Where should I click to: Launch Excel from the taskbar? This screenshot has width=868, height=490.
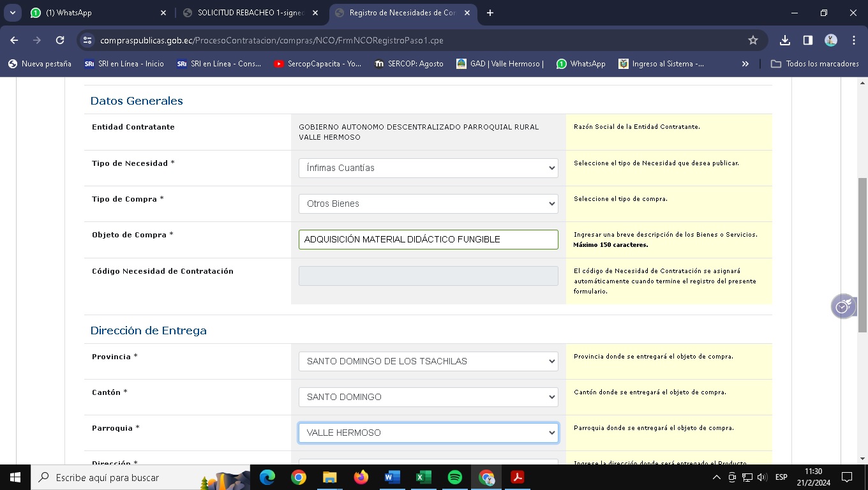click(424, 477)
